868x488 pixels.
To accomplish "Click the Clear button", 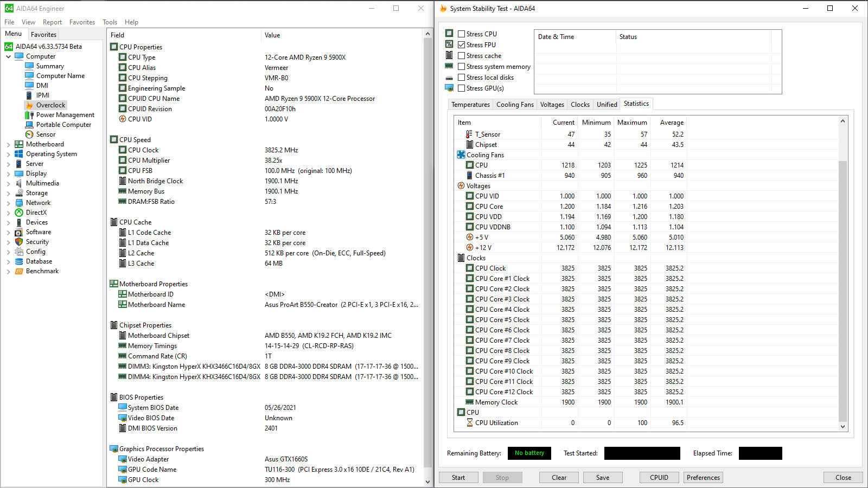I will (x=559, y=478).
